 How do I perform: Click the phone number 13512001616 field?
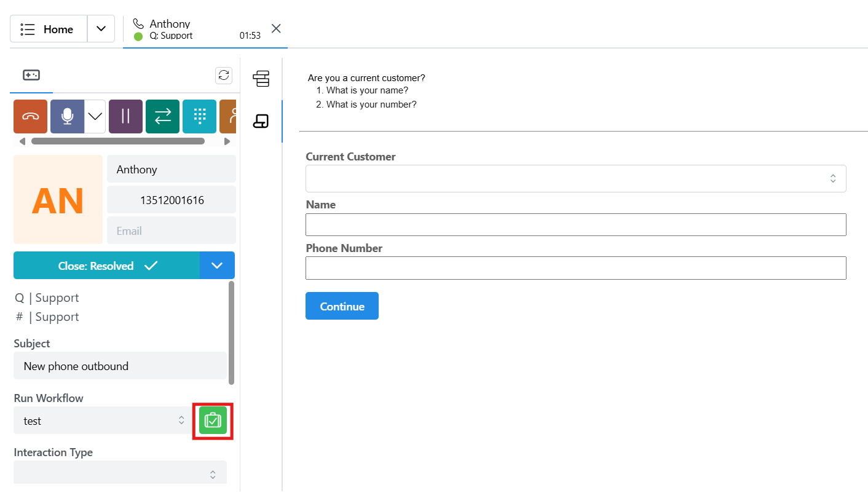172,200
